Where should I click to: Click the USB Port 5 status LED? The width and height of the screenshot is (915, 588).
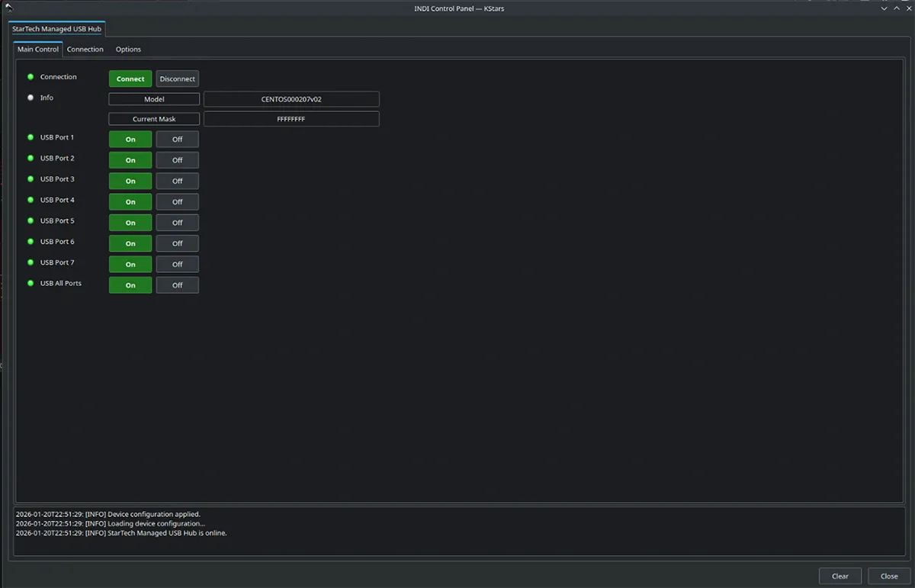coord(30,220)
